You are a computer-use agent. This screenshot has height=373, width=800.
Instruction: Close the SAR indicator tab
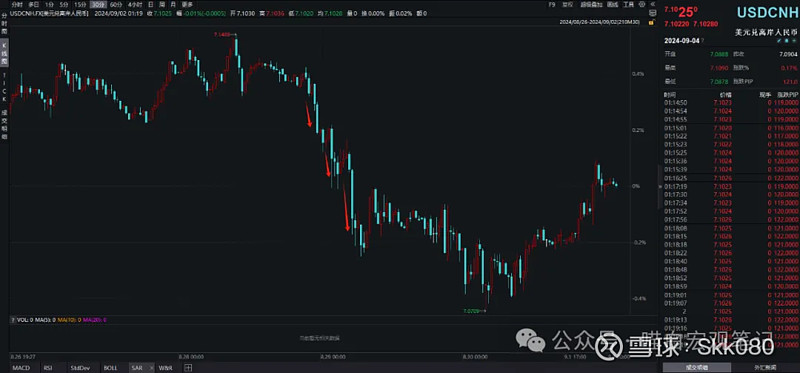point(152,367)
